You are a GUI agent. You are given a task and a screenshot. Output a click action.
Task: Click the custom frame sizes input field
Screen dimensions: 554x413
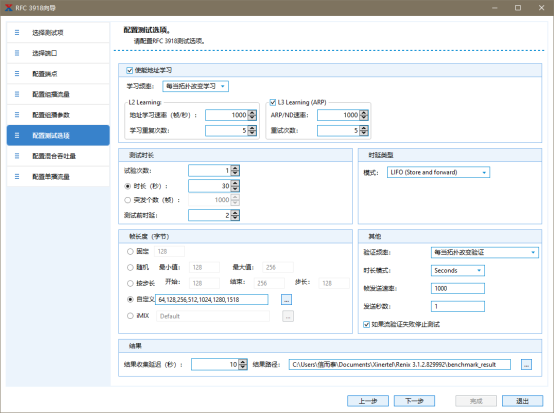(x=212, y=300)
